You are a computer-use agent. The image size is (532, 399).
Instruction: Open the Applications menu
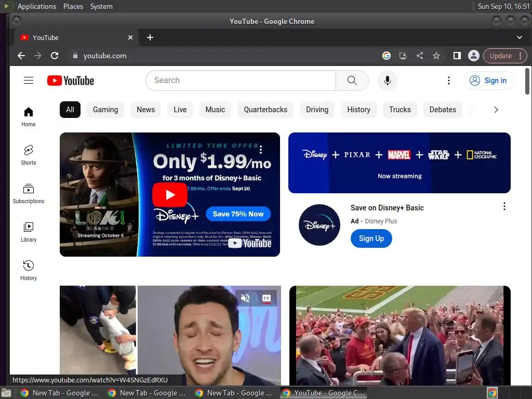pyautogui.click(x=37, y=6)
